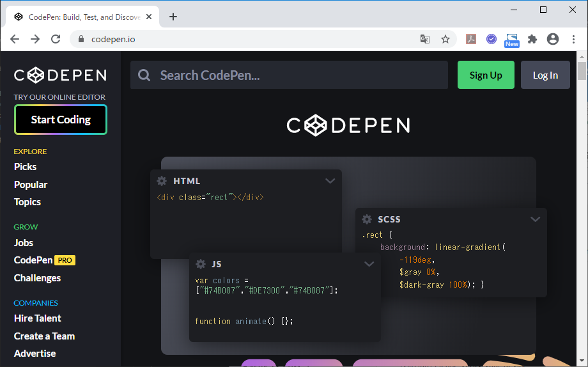Click the Log In button
Screen dimensions: 588x367
coord(545,75)
